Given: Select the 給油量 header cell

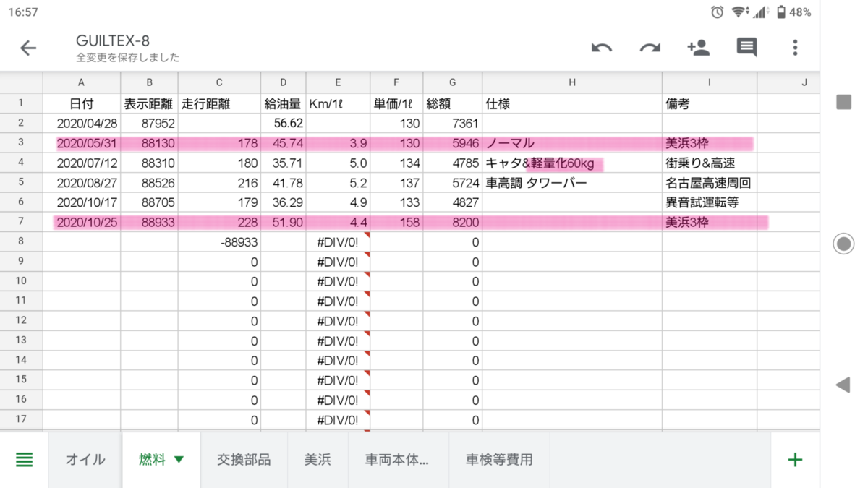Looking at the screenshot, I should click(x=284, y=103).
